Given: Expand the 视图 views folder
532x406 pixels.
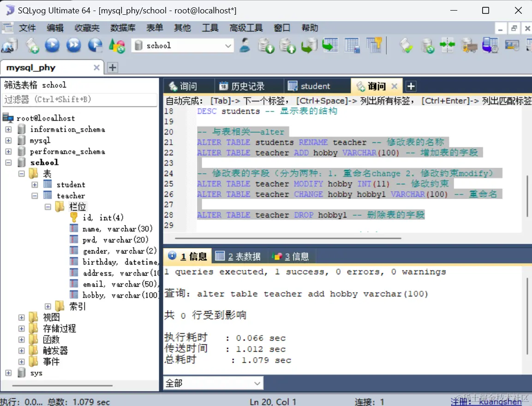Looking at the screenshot, I should [x=21, y=318].
